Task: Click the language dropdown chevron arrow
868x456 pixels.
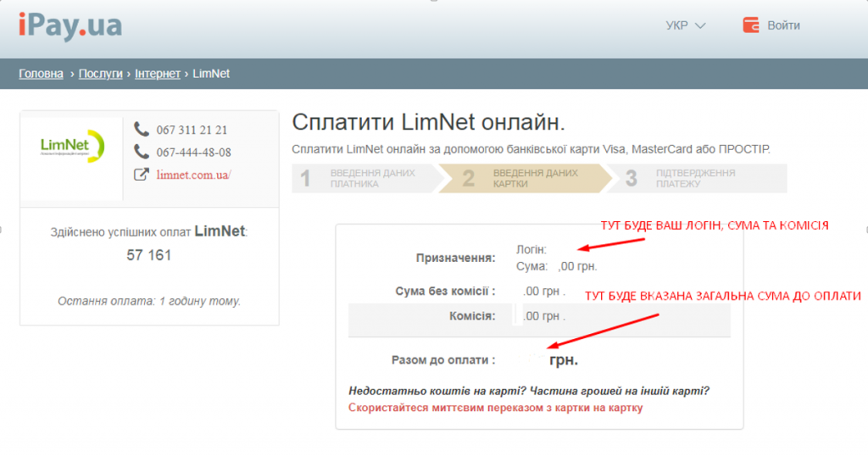Action: pos(700,25)
